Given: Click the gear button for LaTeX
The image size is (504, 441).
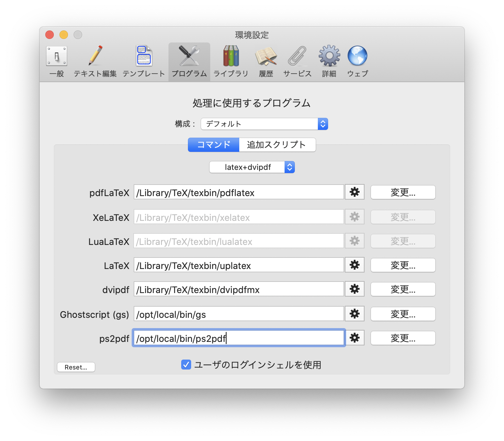Looking at the screenshot, I should pos(355,265).
